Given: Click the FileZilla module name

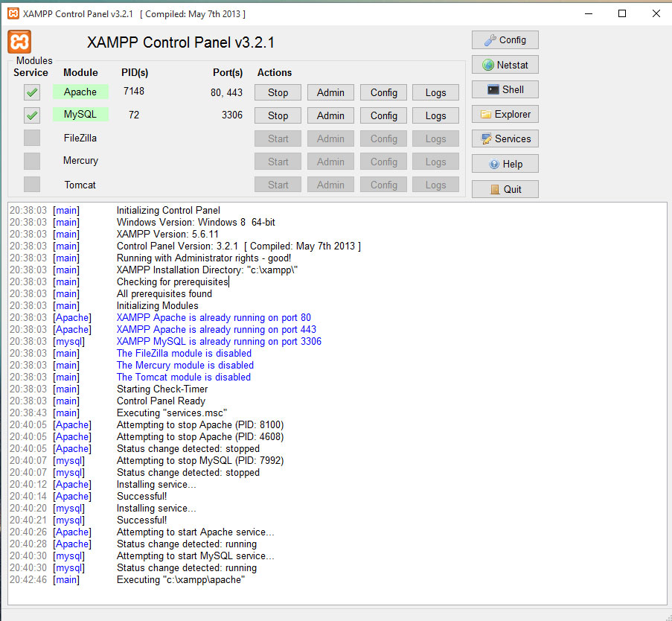Looking at the screenshot, I should point(80,138).
